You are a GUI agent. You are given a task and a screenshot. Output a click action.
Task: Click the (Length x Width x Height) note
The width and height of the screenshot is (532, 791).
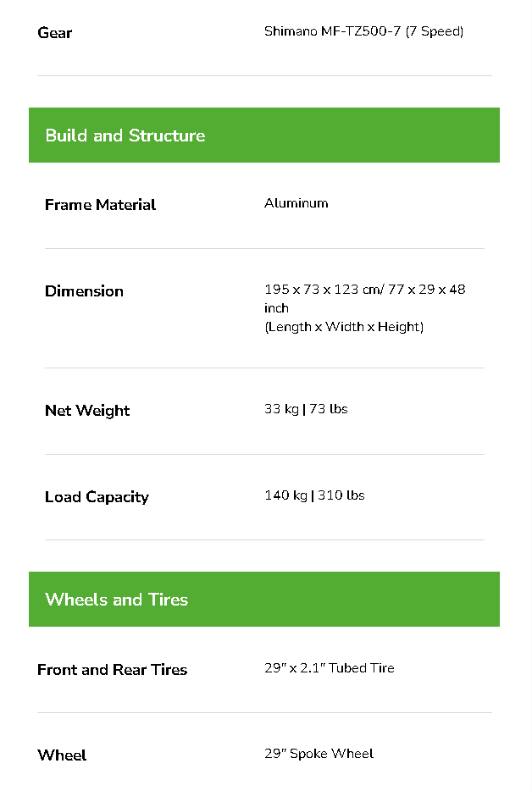coord(343,327)
